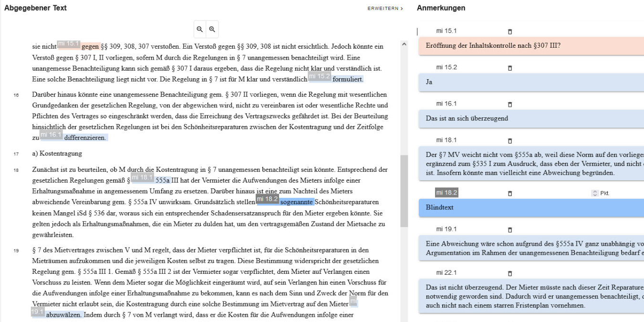Select highlighted word 'sogenannte' in paragraph 18

tap(297, 202)
